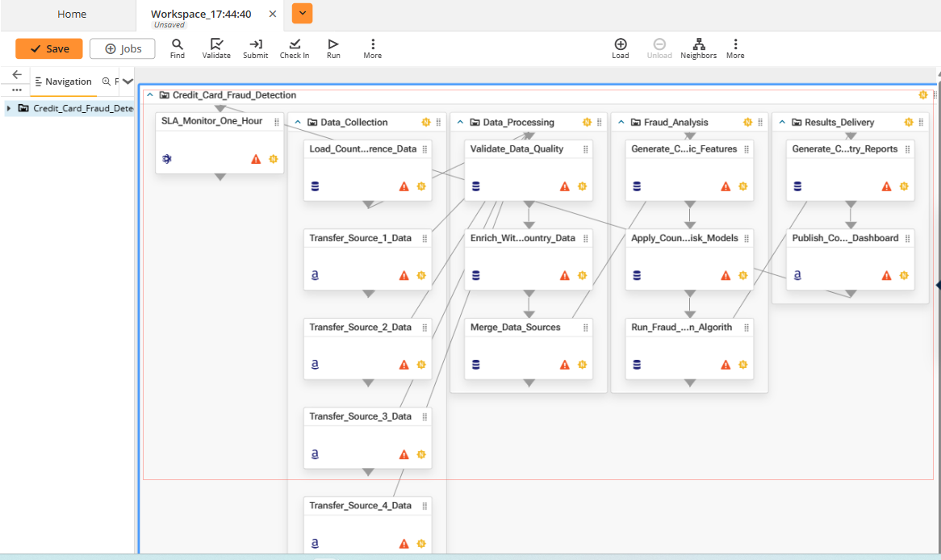The image size is (941, 560).
Task: Click the Run play icon
Action: [333, 44]
